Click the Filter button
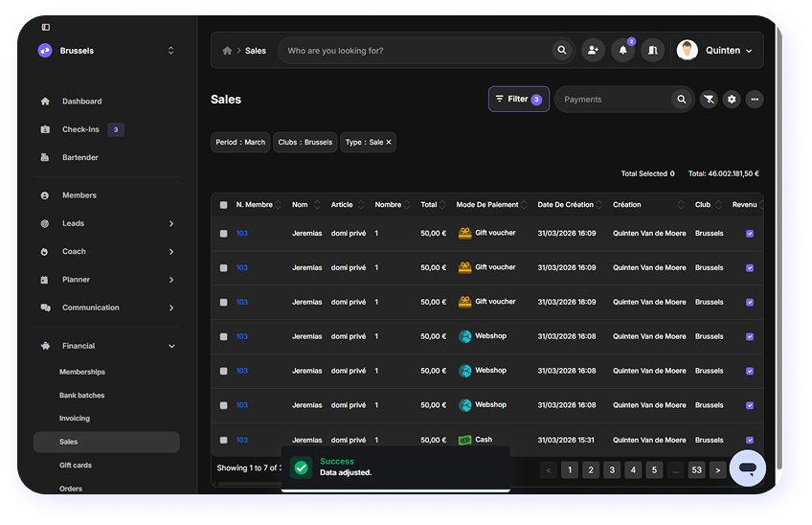Viewport: 812px width, 525px height. pyautogui.click(x=518, y=99)
